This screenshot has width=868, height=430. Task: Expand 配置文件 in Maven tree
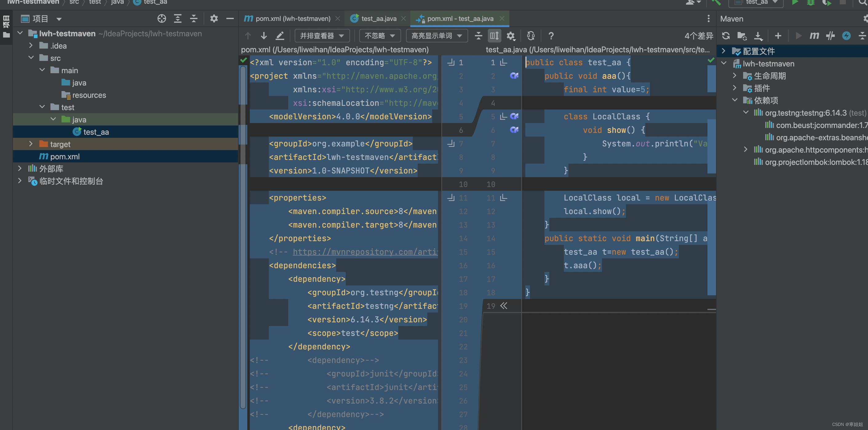(723, 51)
